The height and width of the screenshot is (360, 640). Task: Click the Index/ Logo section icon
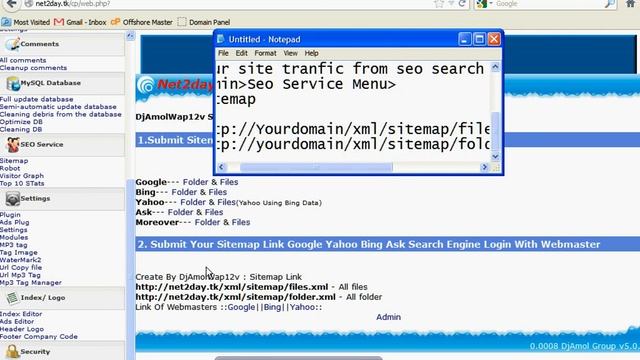coord(13,298)
